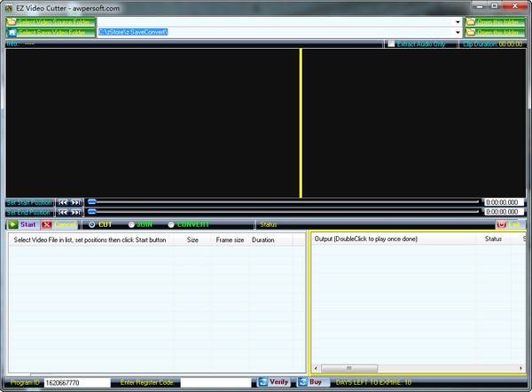Step end position forward arrow
The height and width of the screenshot is (392, 532).
click(x=75, y=213)
